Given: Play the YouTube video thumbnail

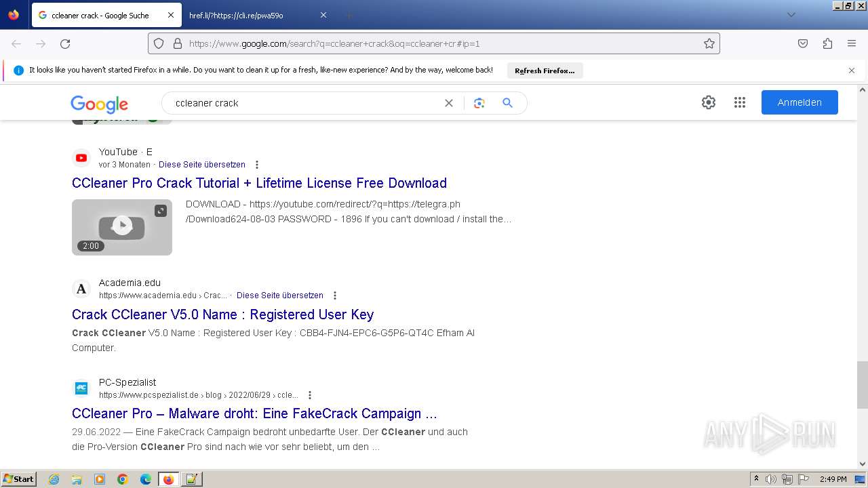Looking at the screenshot, I should click(x=122, y=227).
